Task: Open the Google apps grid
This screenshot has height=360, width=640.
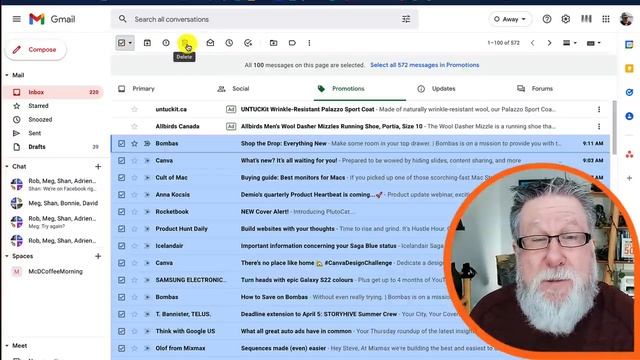Action: 606,19
